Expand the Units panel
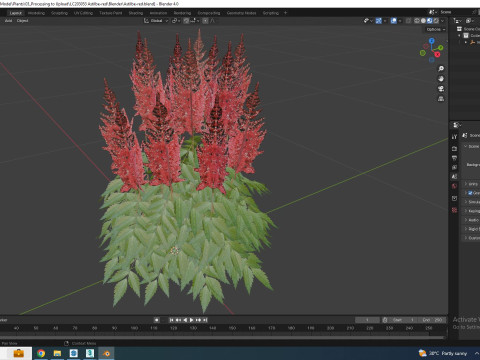480x360 pixels. pyautogui.click(x=466, y=184)
